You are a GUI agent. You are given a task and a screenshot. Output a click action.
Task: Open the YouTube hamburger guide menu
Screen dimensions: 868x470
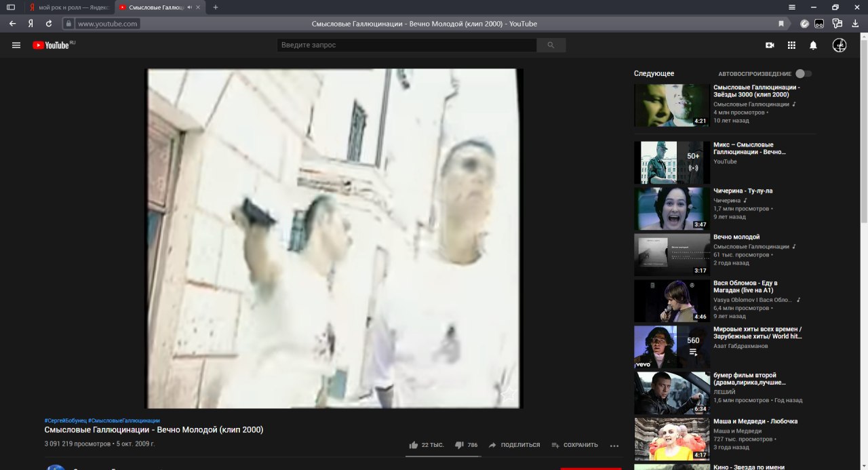(x=16, y=45)
